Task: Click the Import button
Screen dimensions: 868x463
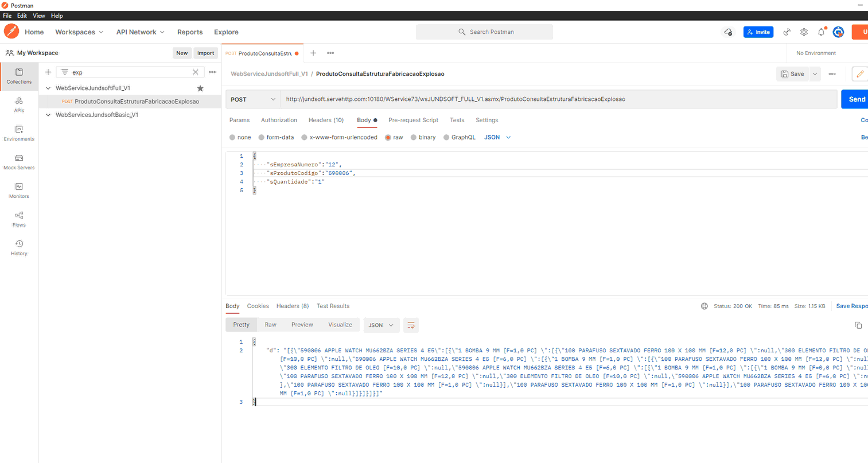Action: [205, 53]
